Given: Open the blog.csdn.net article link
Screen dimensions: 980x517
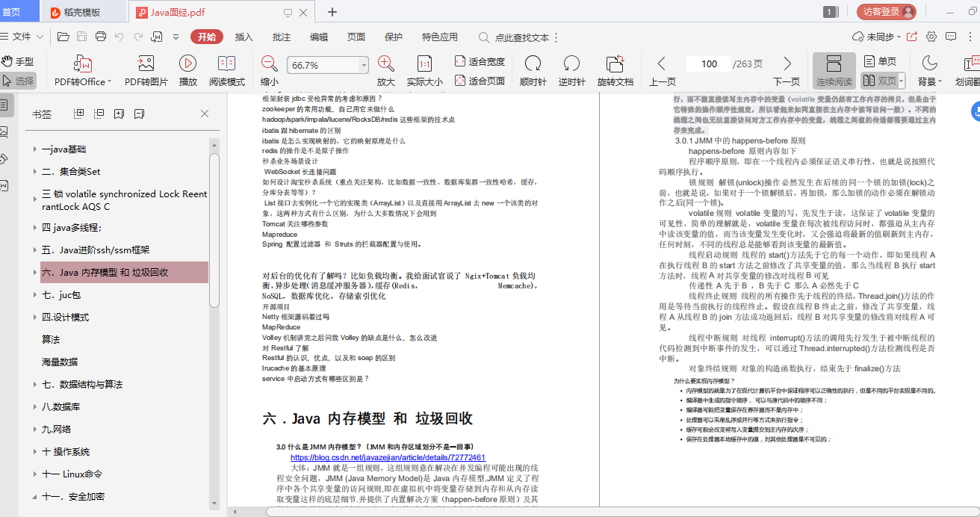Looking at the screenshot, I should pyautogui.click(x=388, y=457).
